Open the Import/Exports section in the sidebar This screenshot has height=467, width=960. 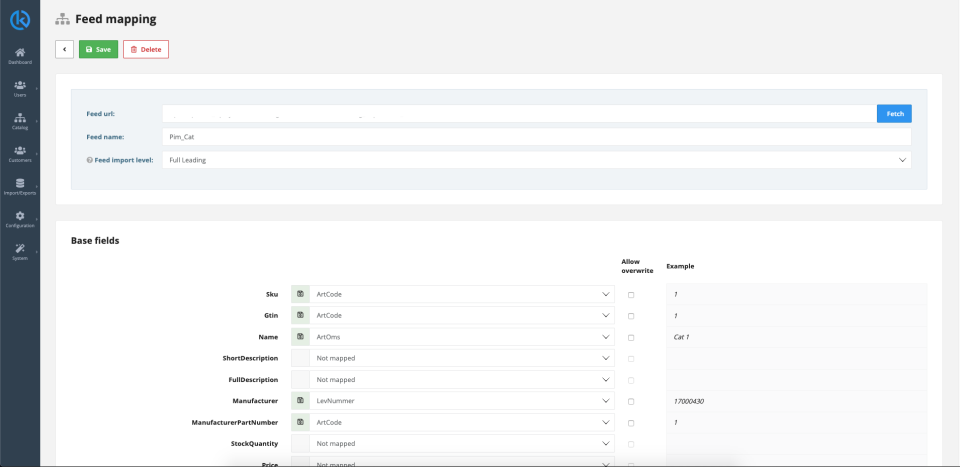20,187
